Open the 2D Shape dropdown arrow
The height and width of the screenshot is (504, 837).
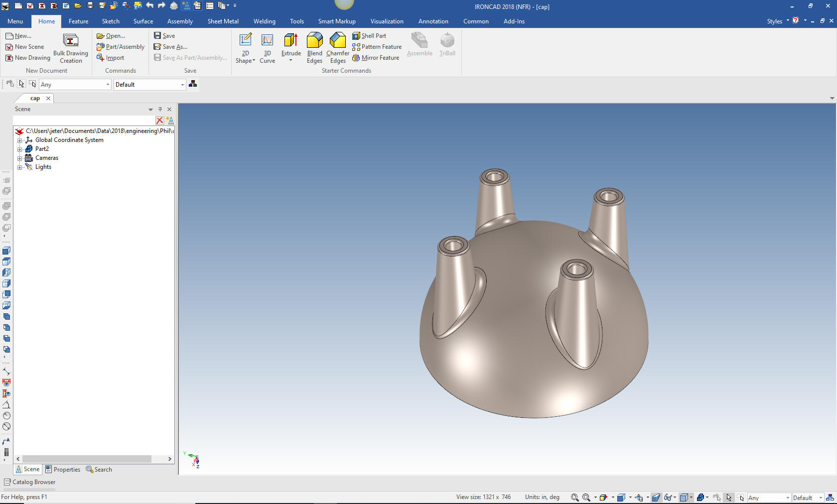click(254, 61)
